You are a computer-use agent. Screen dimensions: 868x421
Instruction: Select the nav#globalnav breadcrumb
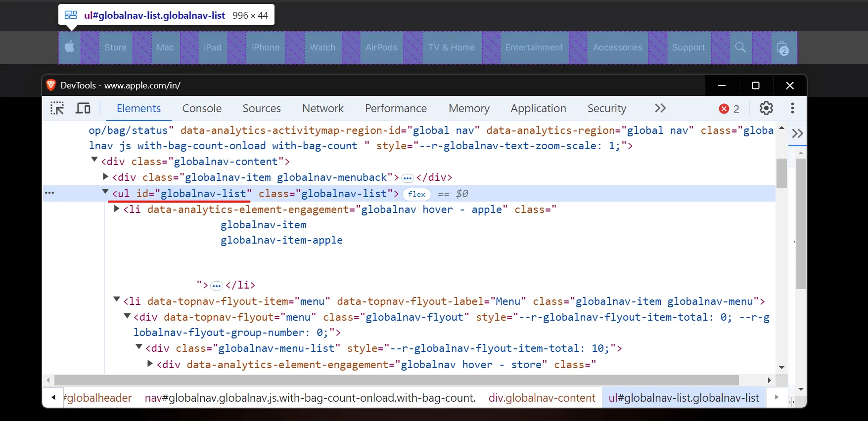[310, 398]
